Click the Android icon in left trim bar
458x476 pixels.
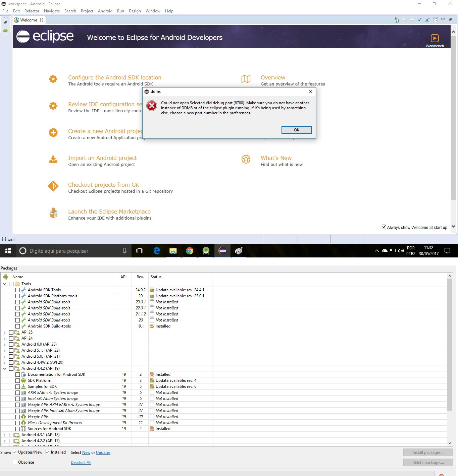click(5, 31)
